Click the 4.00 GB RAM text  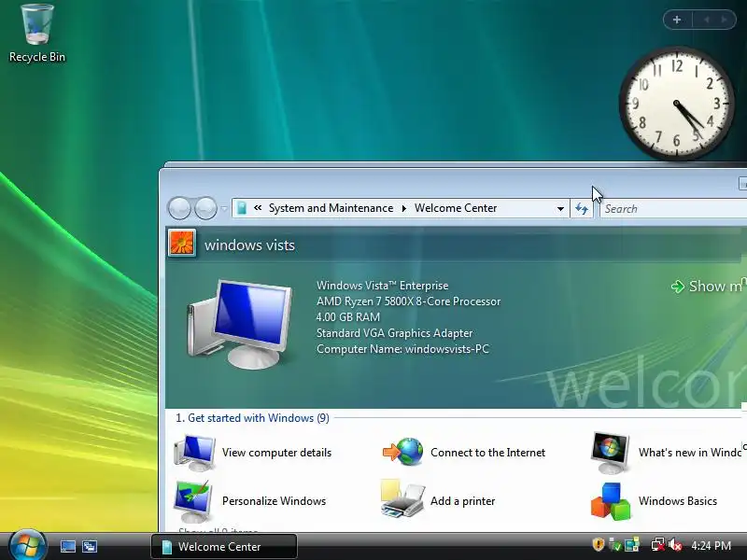tap(348, 317)
